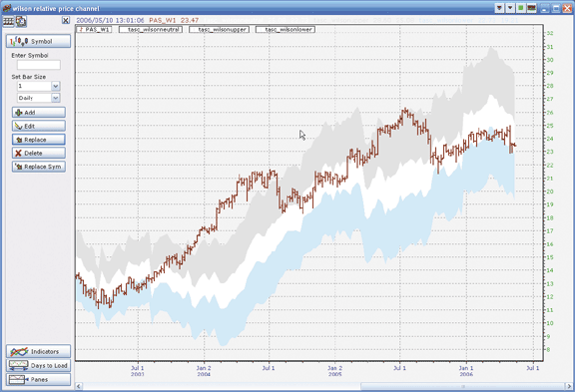Click the Enter Symbol text field
Image resolution: width=575 pixels, height=392 pixels.
point(39,65)
